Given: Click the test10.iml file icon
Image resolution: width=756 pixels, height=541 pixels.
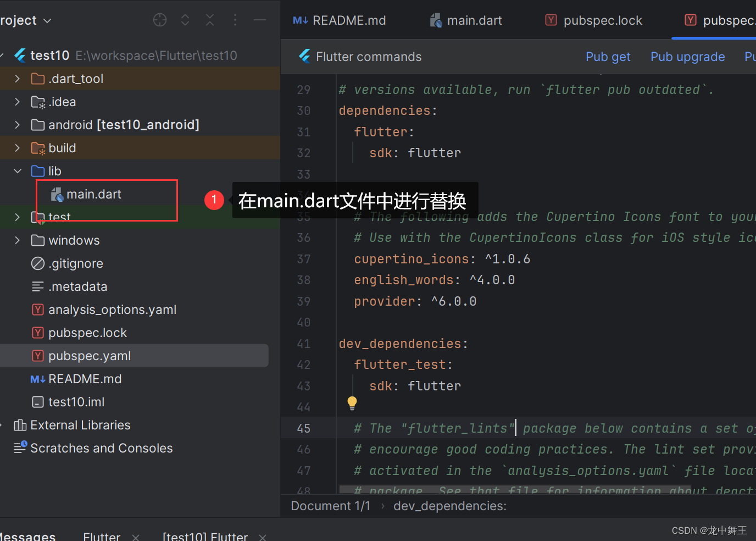Looking at the screenshot, I should (x=38, y=402).
